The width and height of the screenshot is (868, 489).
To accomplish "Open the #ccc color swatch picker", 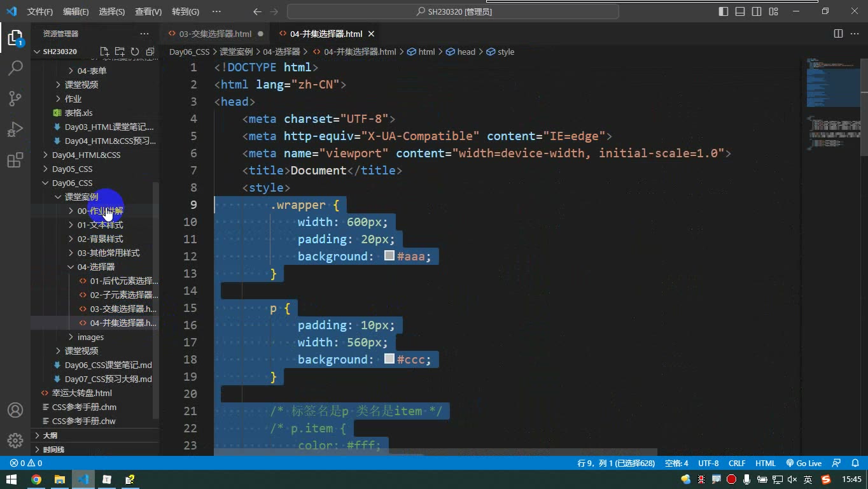I will tap(389, 359).
